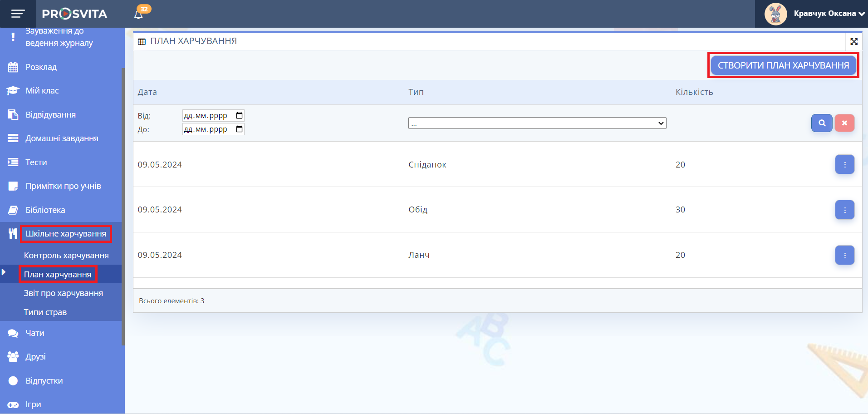Click the notifications bell icon
868x414 pixels.
[x=138, y=15]
